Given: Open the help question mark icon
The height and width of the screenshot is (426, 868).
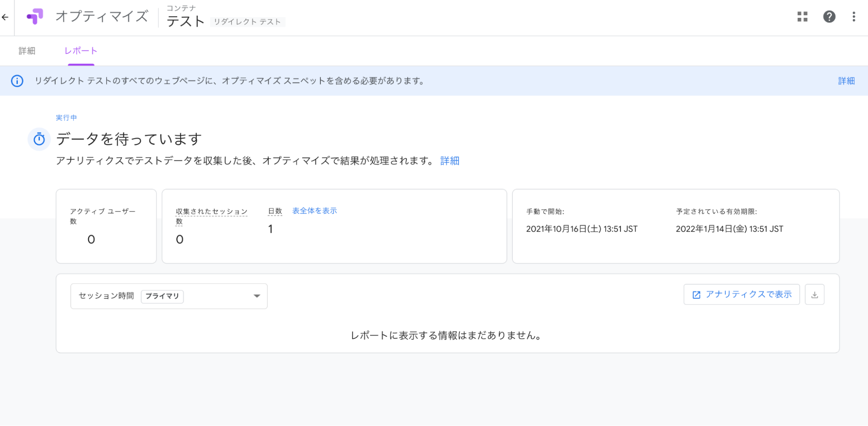Looking at the screenshot, I should 829,17.
